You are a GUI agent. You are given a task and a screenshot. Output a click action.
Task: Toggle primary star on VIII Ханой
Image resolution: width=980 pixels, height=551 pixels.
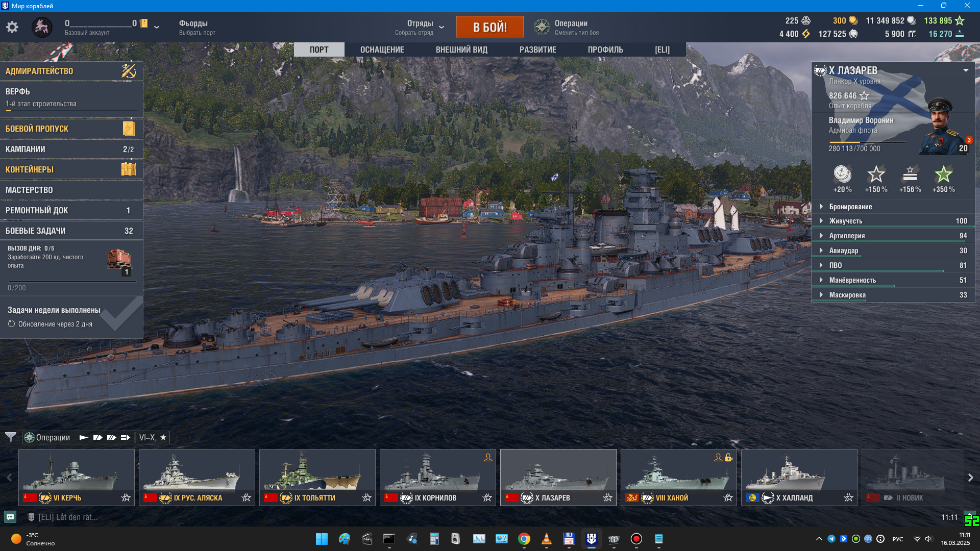point(728,497)
